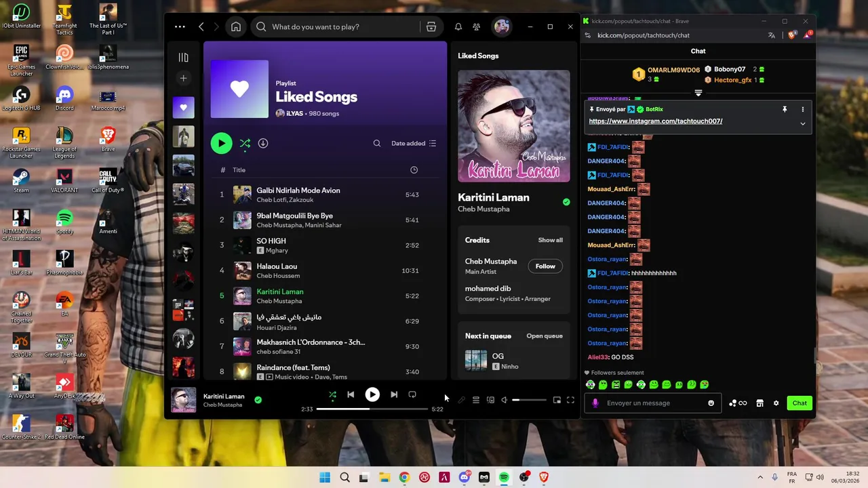Image resolution: width=868 pixels, height=488 pixels.
Task: Toggle the liked checkmark in right panel
Action: pyautogui.click(x=566, y=202)
